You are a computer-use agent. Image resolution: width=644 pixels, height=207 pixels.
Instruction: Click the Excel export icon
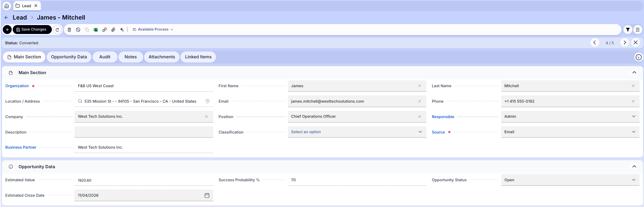[96, 30]
